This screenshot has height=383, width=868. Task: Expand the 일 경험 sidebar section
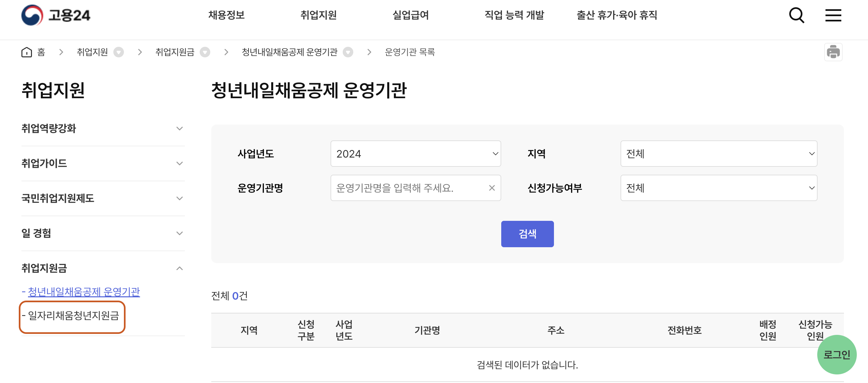point(103,233)
